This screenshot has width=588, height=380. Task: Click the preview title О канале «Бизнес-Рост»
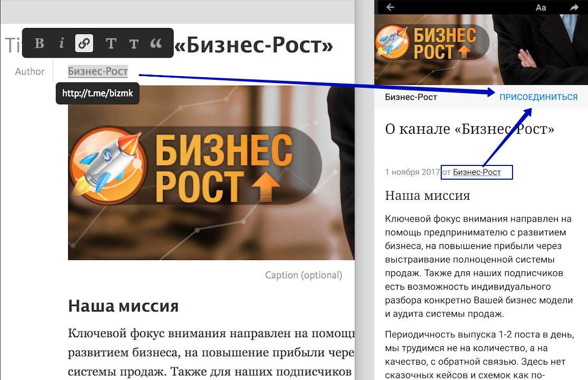click(x=469, y=129)
